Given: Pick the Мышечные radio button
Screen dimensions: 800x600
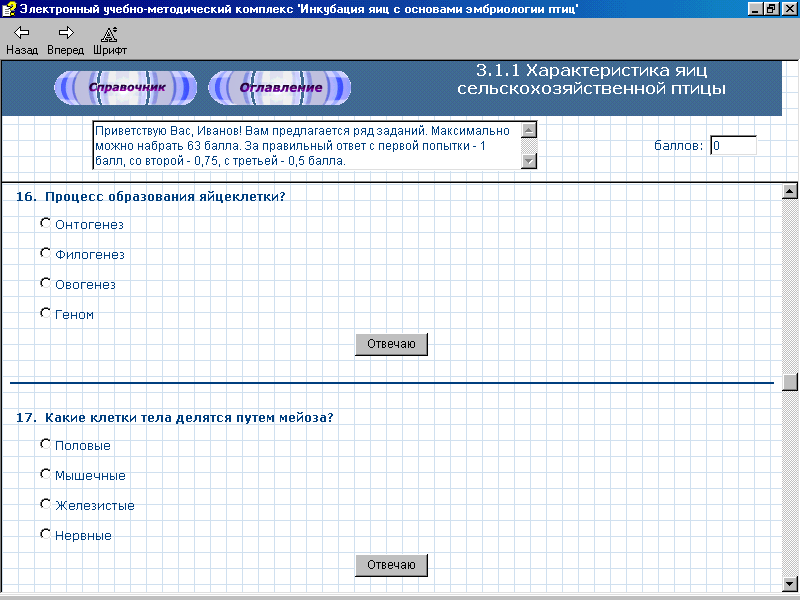Looking at the screenshot, I should [45, 474].
